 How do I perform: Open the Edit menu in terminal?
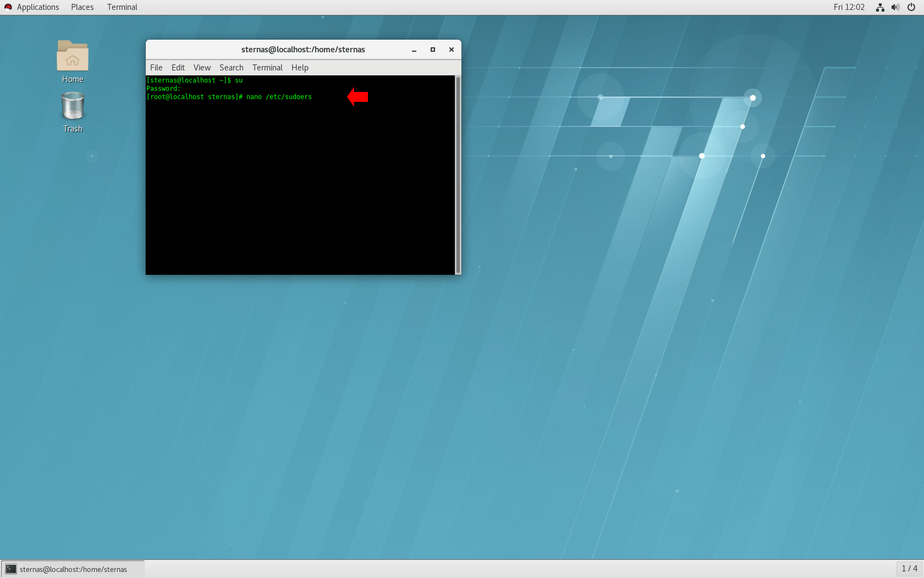[x=178, y=68]
